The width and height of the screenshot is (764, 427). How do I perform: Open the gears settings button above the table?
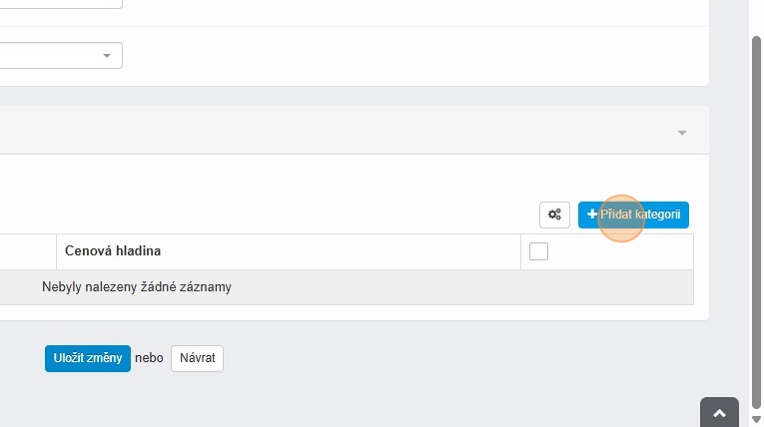tap(554, 214)
